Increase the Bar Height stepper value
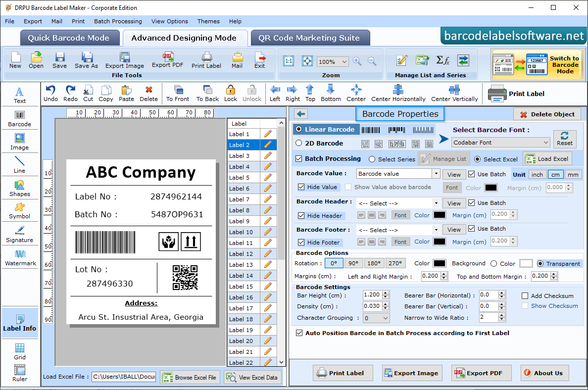Viewport: 588px width, 390px height. 386,293
